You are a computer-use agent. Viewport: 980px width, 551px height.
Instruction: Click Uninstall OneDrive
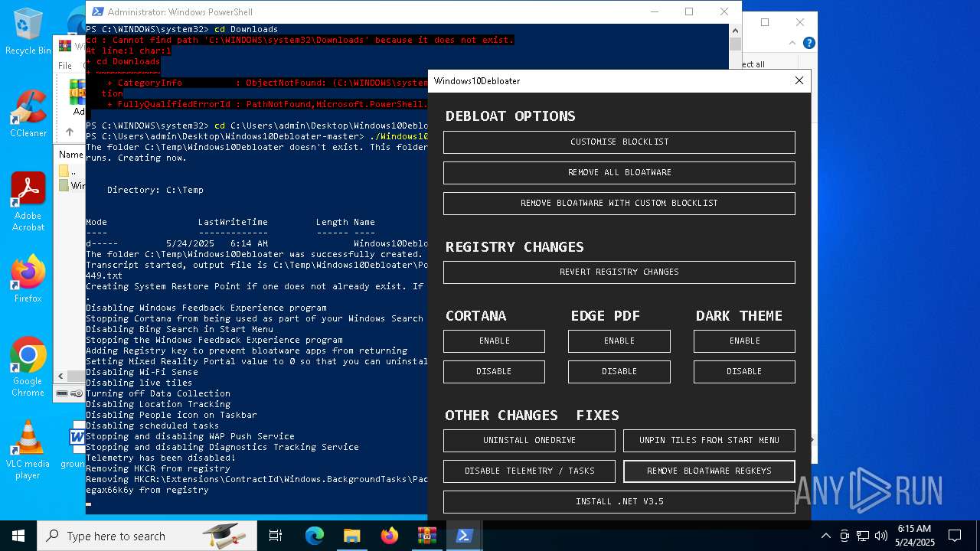pos(529,440)
